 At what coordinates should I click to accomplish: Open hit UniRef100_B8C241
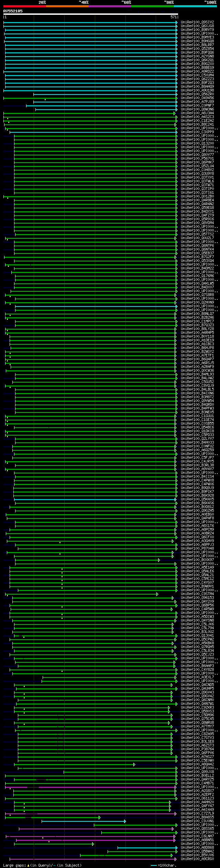point(197,124)
